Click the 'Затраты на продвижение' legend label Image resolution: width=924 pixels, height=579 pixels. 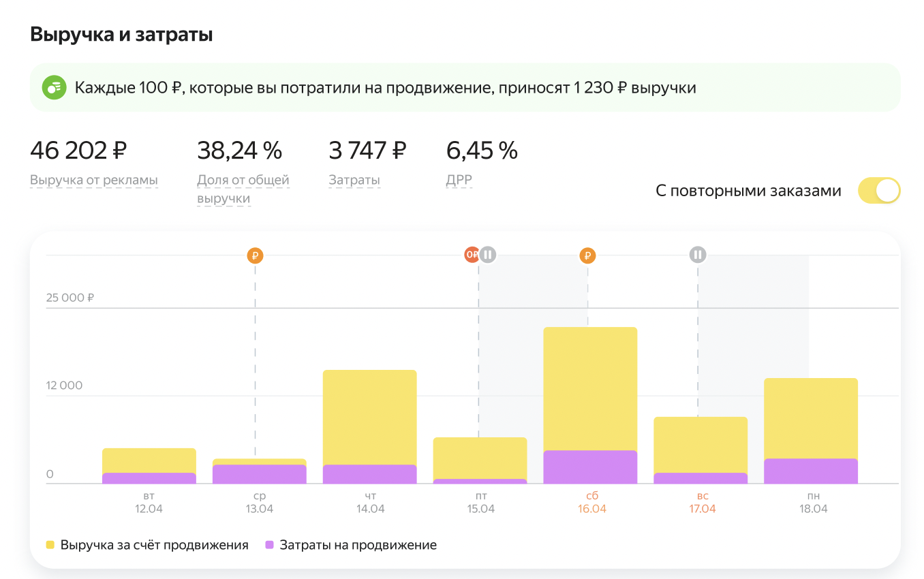358,545
